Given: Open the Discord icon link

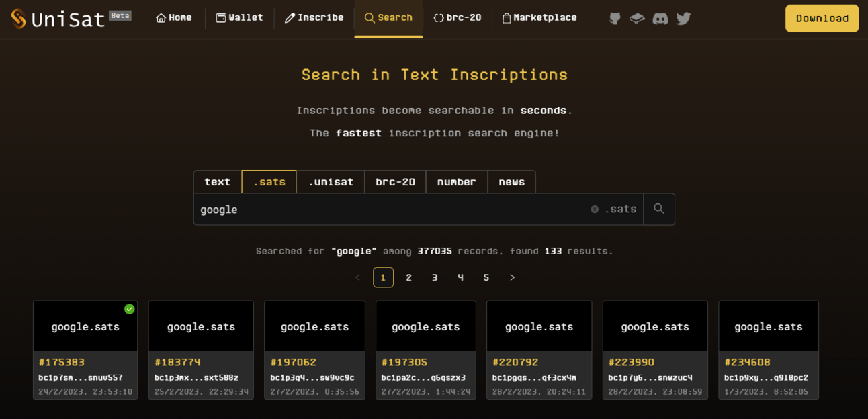Looking at the screenshot, I should point(660,19).
